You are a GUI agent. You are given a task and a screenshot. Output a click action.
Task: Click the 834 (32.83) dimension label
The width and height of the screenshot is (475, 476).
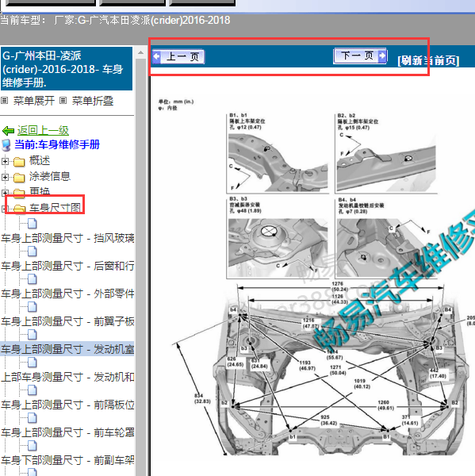(202, 398)
